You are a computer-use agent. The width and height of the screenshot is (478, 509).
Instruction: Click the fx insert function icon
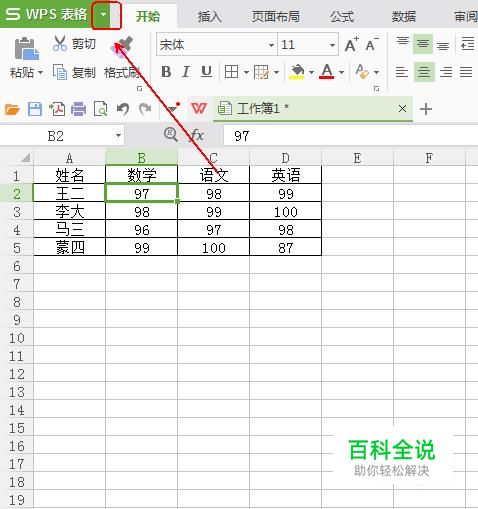[196, 135]
